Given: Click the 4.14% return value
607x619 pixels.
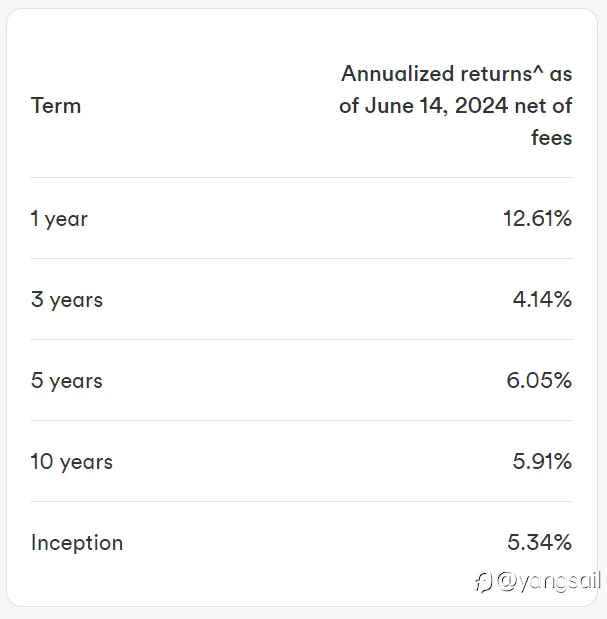Looking at the screenshot, I should pyautogui.click(x=542, y=299).
